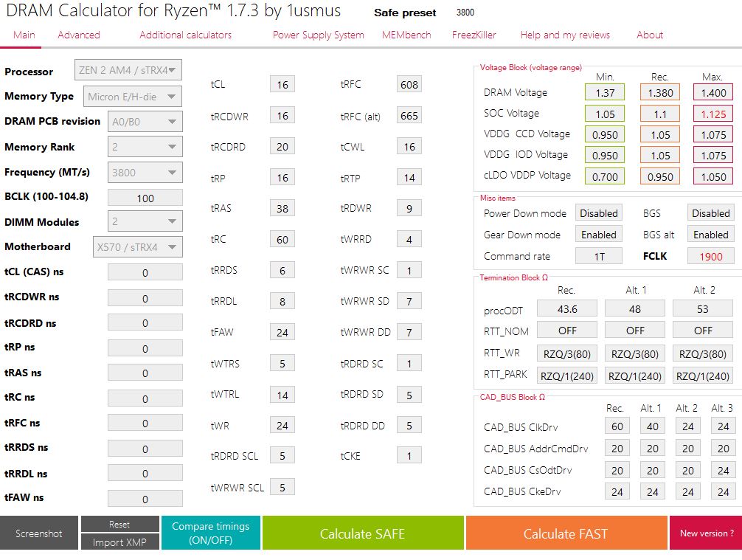Click DRAM Voltage Rec. value 1.380

(x=660, y=92)
